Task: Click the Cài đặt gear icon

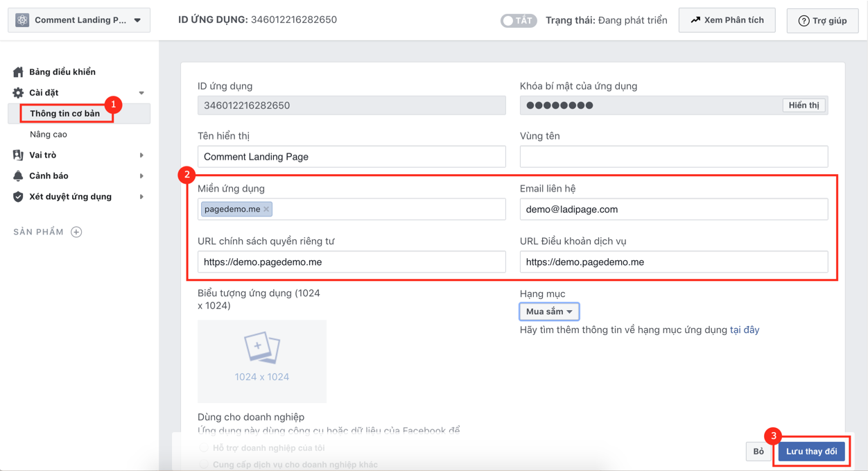Action: (18, 93)
